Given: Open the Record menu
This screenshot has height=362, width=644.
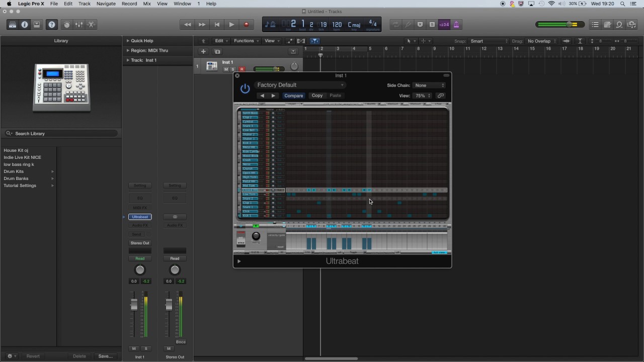Looking at the screenshot, I should [129, 4].
